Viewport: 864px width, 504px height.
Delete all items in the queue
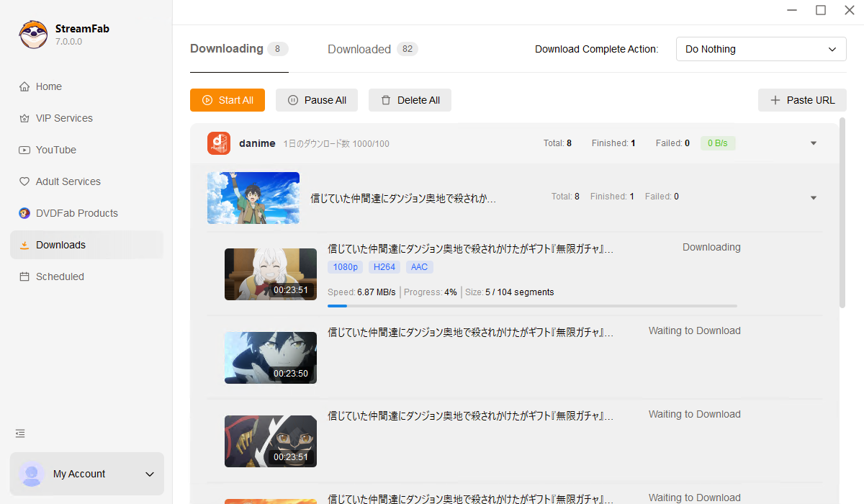pos(410,100)
